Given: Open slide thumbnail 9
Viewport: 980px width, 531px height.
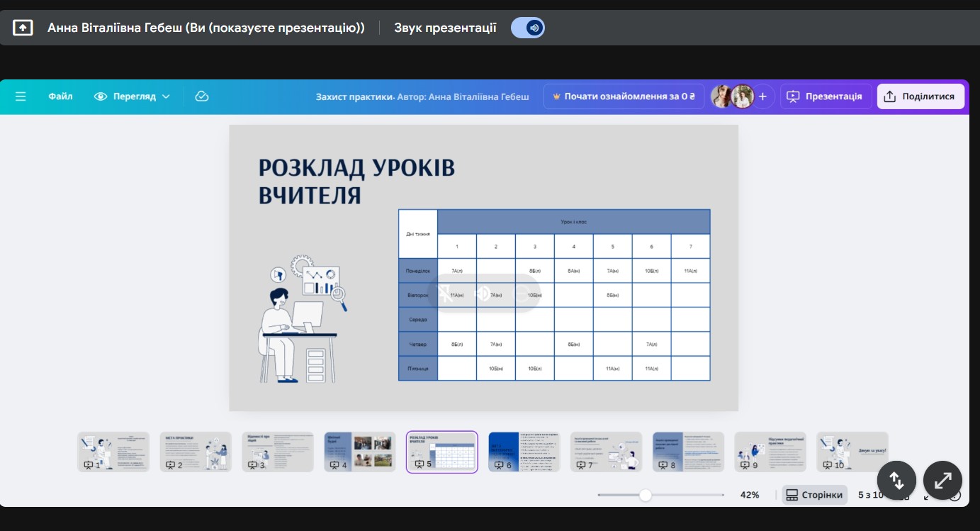Looking at the screenshot, I should pos(770,452).
